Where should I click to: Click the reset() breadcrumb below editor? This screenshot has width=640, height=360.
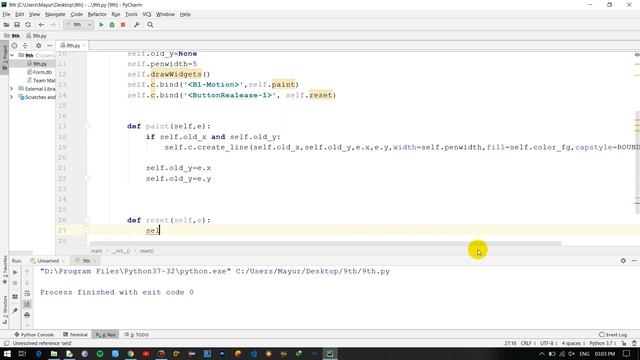(147, 251)
